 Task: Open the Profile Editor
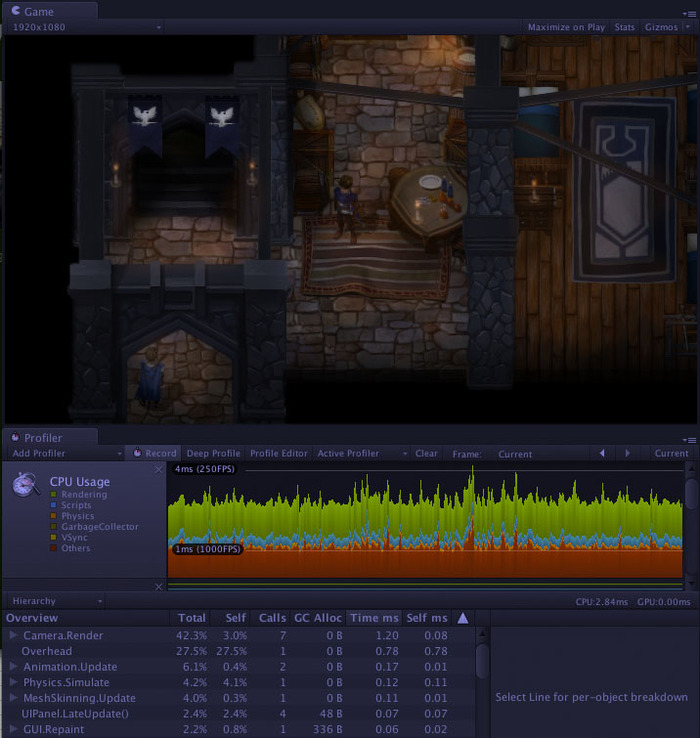pos(279,453)
